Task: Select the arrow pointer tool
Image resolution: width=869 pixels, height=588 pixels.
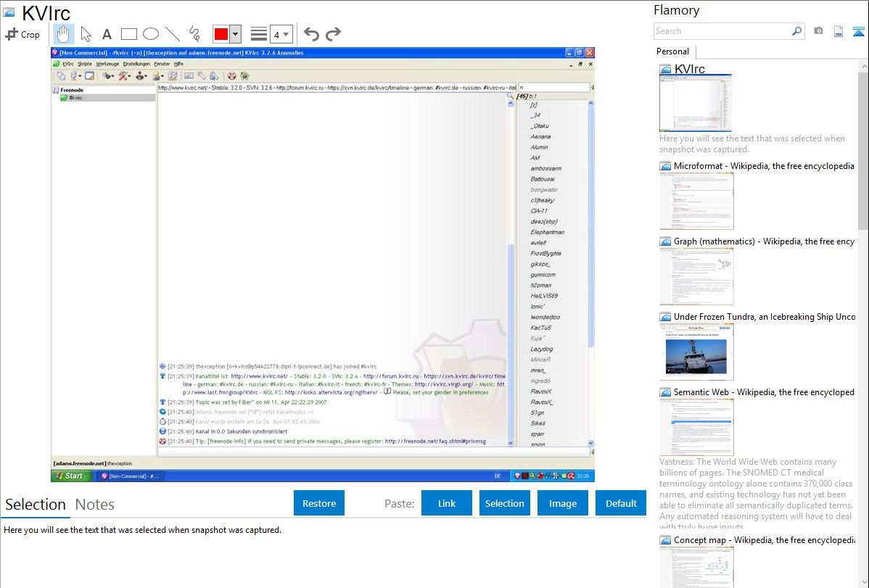Action: (86, 34)
